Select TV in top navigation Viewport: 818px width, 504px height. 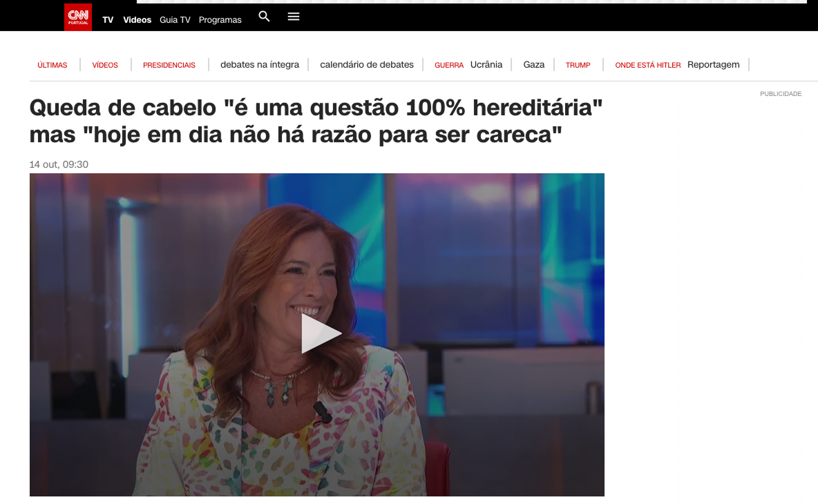click(x=108, y=20)
